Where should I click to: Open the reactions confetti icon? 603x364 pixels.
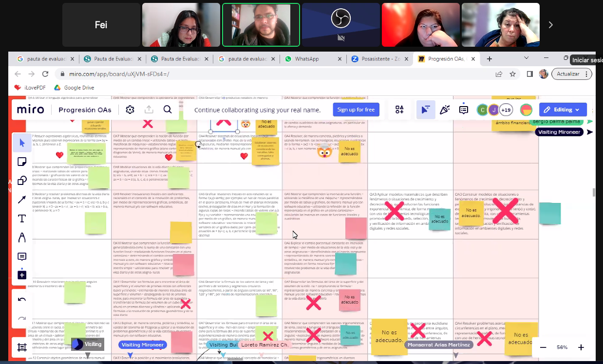pyautogui.click(x=444, y=109)
